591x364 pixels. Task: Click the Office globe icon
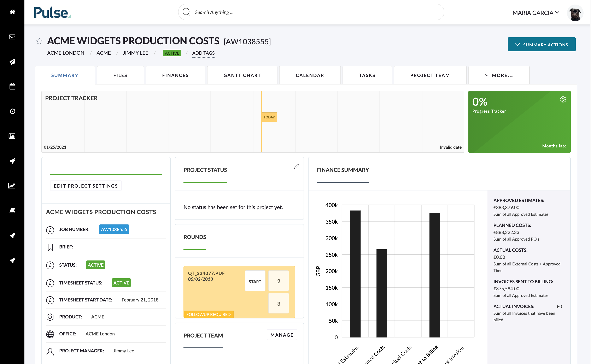point(50,334)
